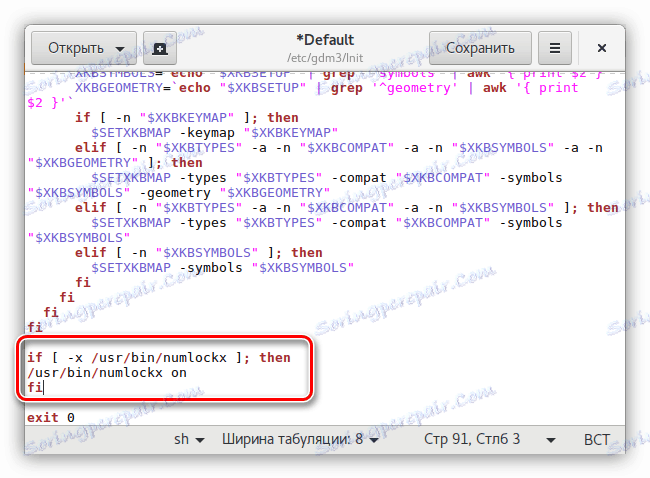Screen dimensions: 650x478
Task: Click the XKBGEOMETRY=`echo line
Action: coord(326,88)
